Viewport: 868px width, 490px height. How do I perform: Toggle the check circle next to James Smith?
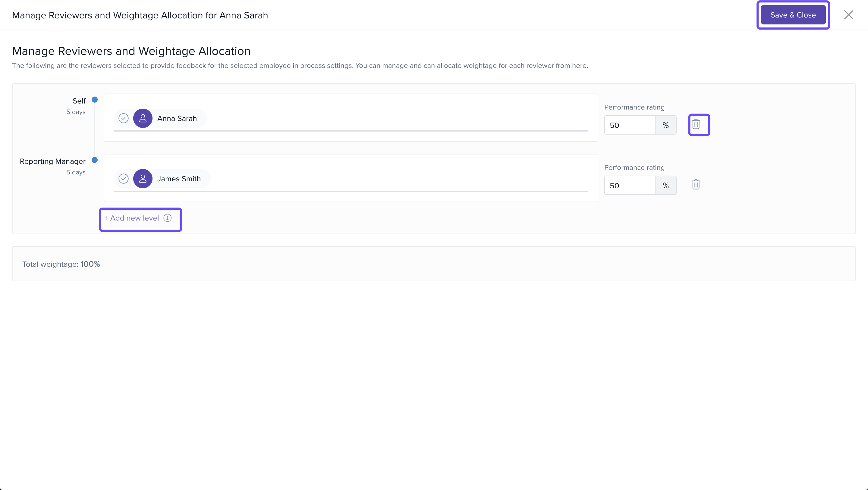coord(124,179)
